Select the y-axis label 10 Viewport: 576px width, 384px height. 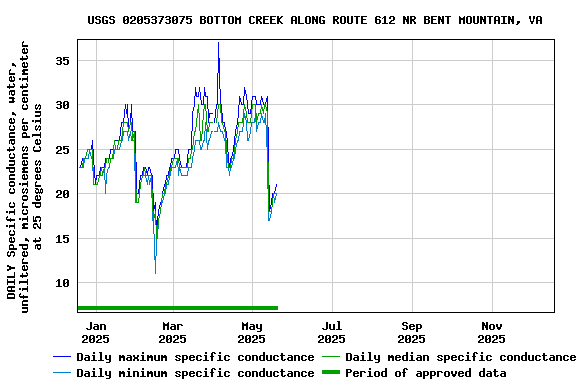coord(62,283)
